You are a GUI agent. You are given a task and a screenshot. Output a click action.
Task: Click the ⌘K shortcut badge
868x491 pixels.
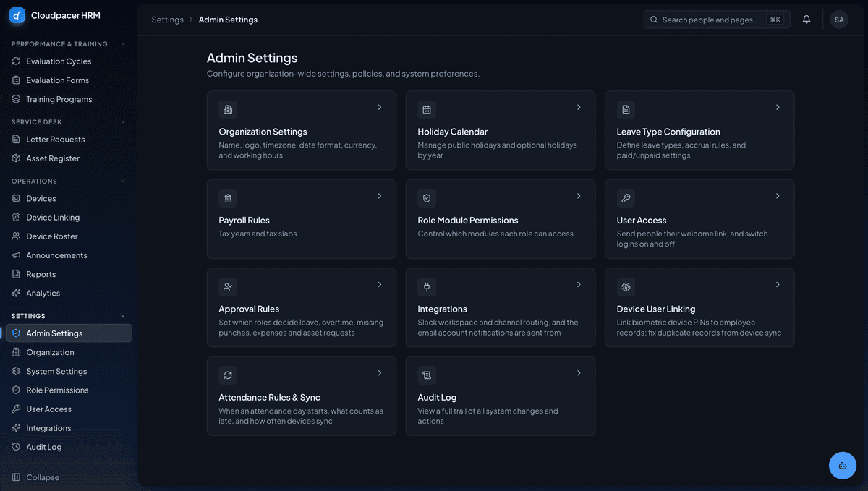[x=775, y=20]
